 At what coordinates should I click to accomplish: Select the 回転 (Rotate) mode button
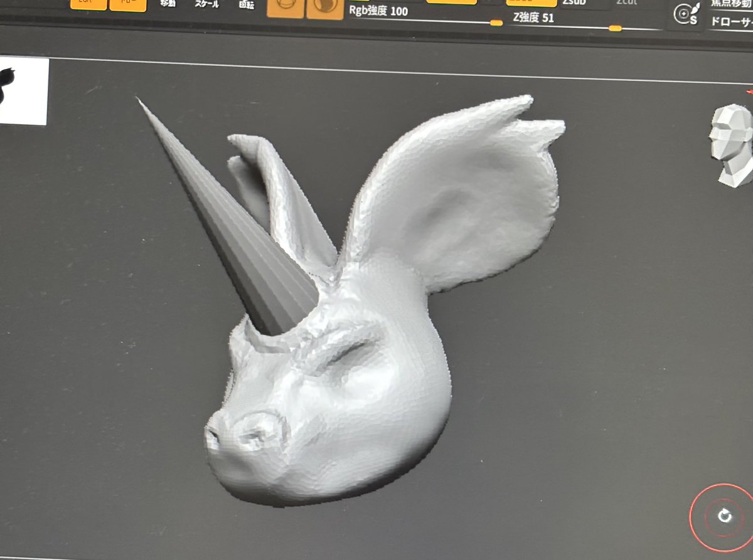[x=247, y=4]
